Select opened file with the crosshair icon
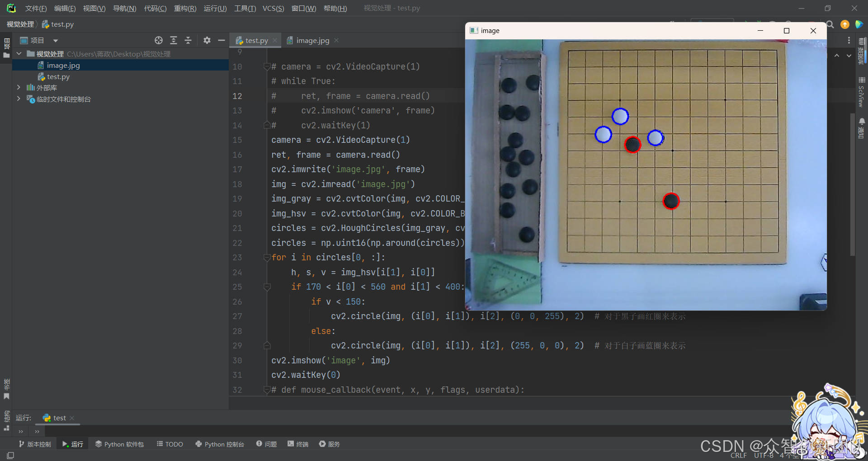This screenshot has height=461, width=868. (159, 40)
